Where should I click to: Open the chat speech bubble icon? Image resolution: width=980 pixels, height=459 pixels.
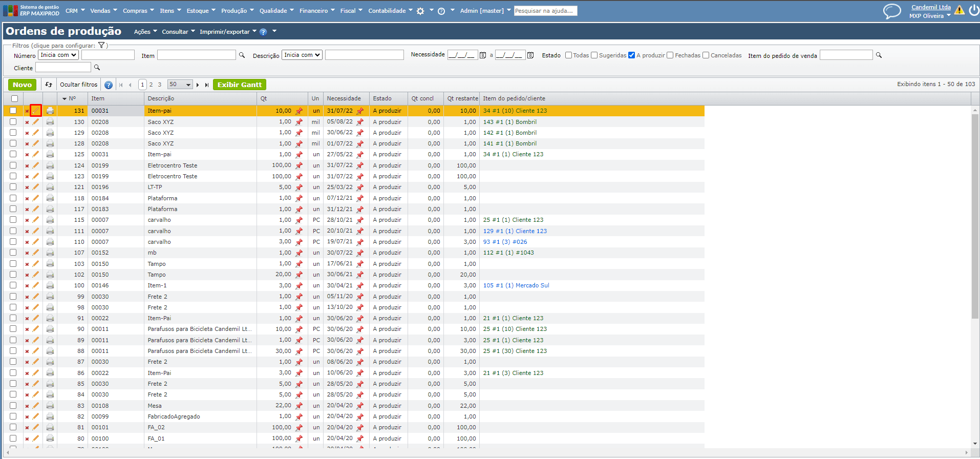pyautogui.click(x=892, y=11)
